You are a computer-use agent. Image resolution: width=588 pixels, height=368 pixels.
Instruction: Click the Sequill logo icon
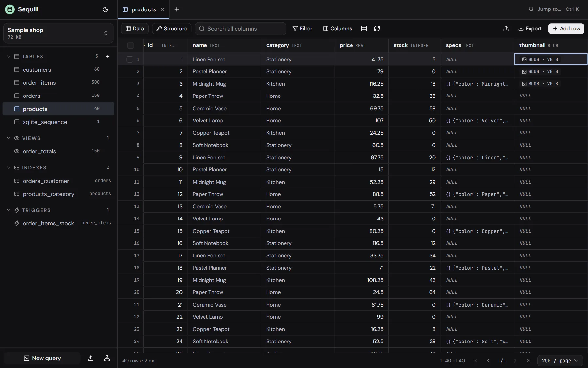(x=10, y=9)
